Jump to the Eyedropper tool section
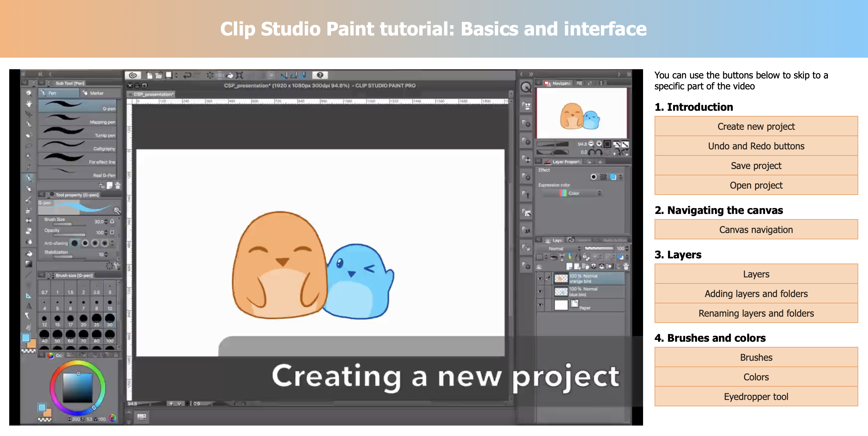 pos(756,396)
